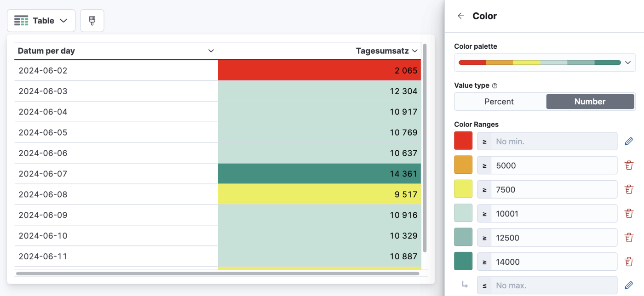
Task: Switch to Percent value type
Action: (x=500, y=101)
